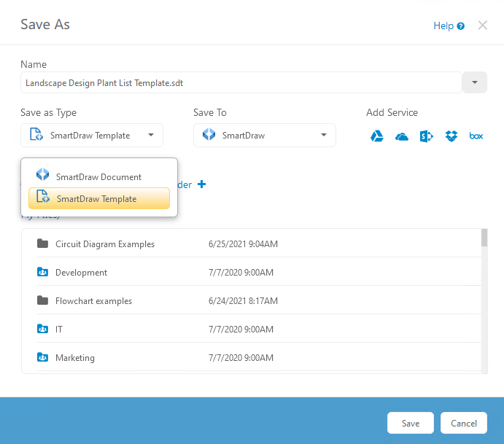504x444 pixels.
Task: Add Box storage service
Action: pyautogui.click(x=476, y=136)
